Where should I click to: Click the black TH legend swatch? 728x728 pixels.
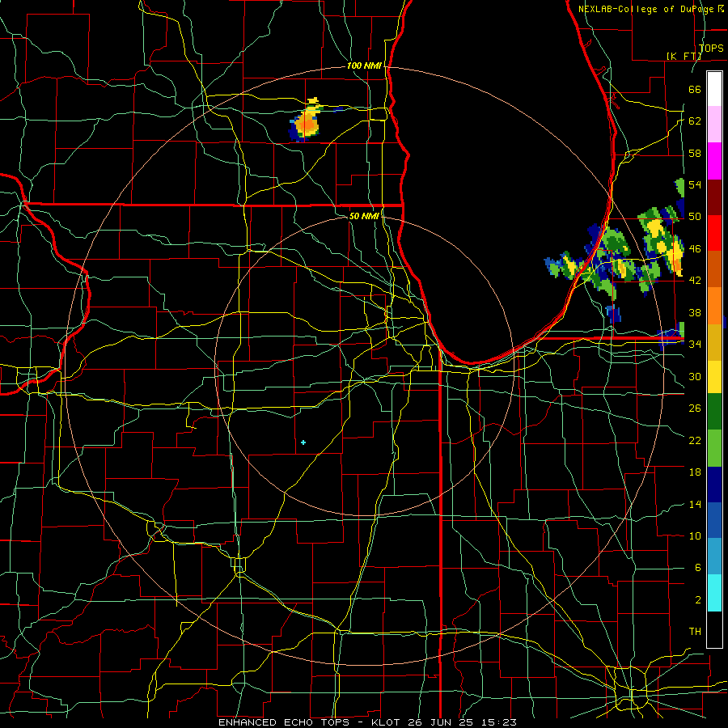tap(714, 629)
